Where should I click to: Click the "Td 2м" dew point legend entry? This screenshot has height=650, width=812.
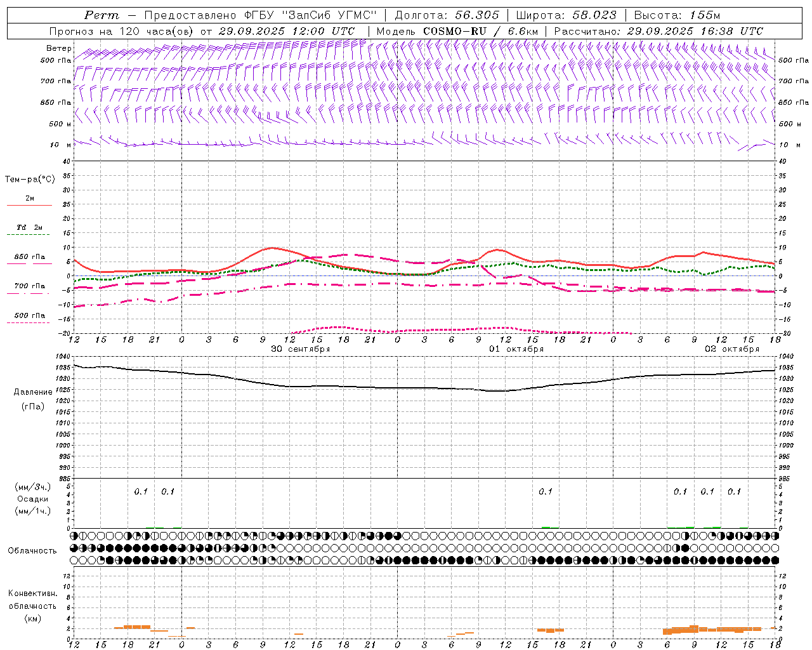click(29, 227)
